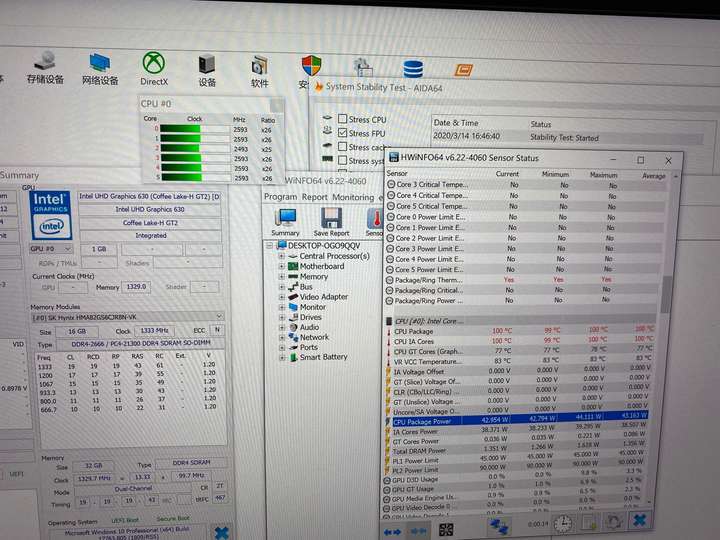Click the blue database category icon
The image size is (720, 540).
pos(413,69)
